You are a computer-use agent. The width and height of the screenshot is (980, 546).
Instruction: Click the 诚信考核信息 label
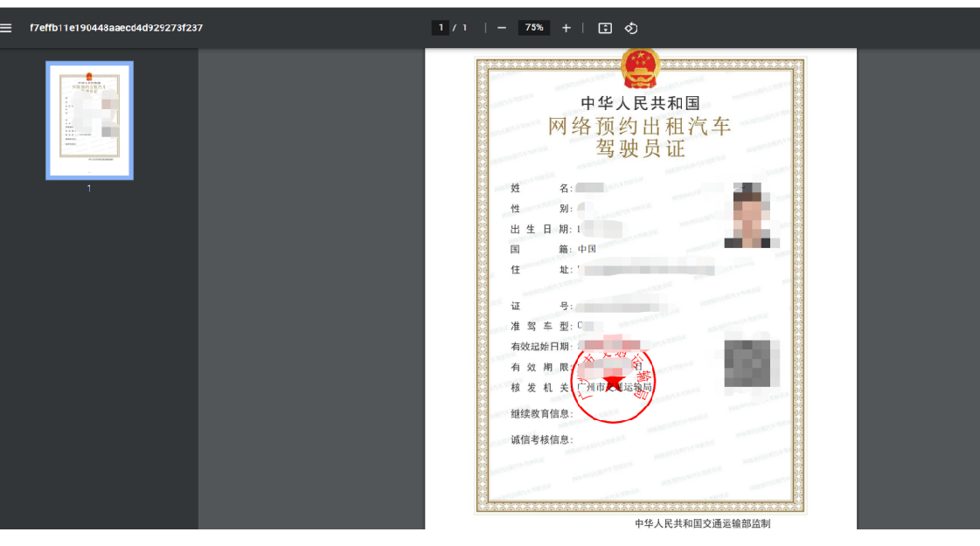[x=541, y=439]
